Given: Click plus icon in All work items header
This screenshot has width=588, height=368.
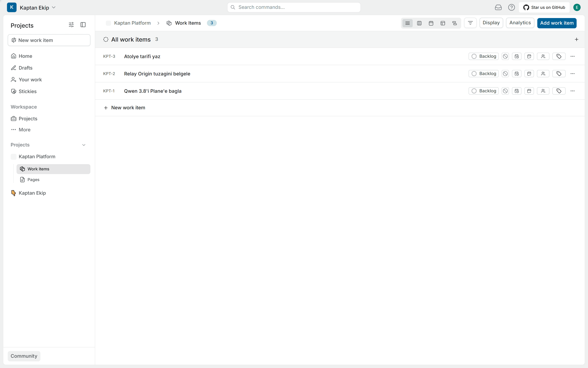Looking at the screenshot, I should [x=576, y=39].
